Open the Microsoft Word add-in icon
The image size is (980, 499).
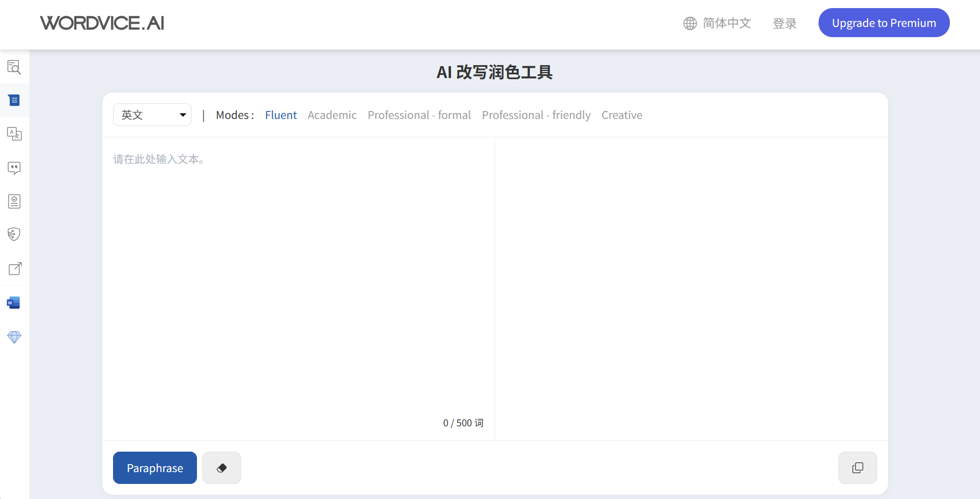coord(14,303)
